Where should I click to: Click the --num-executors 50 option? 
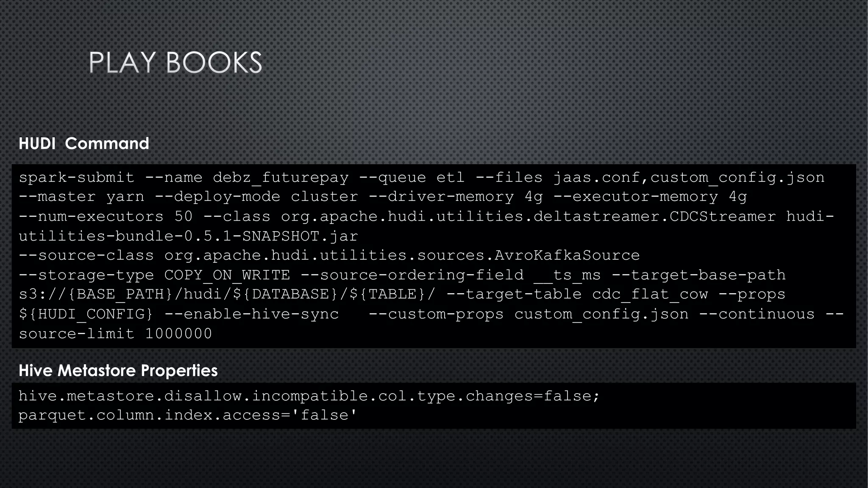tap(106, 216)
